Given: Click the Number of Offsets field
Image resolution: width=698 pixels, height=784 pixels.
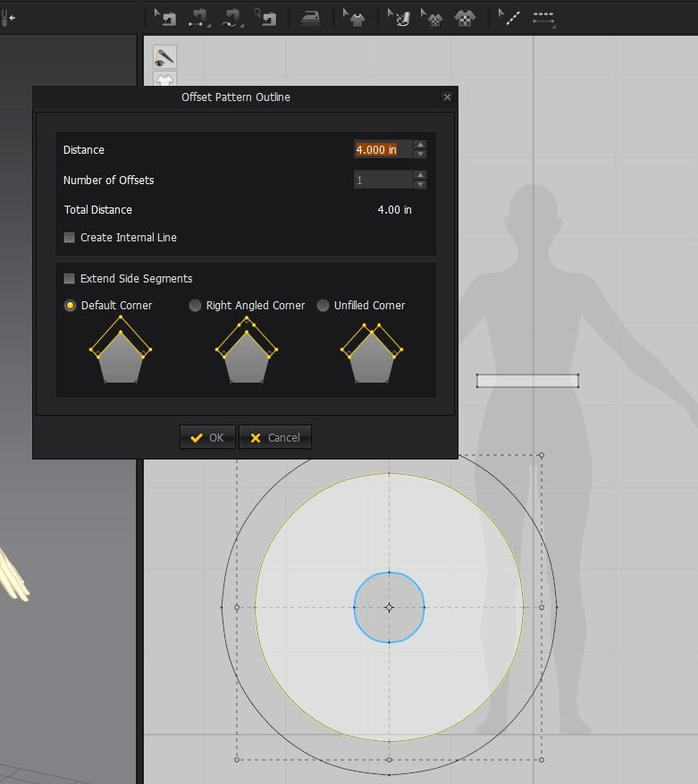Looking at the screenshot, I should pyautogui.click(x=383, y=180).
